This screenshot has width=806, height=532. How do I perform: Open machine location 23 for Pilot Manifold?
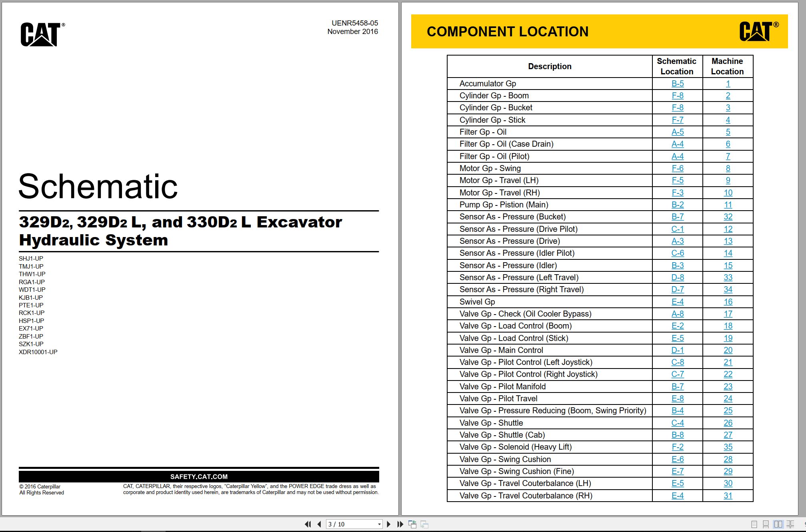tap(728, 387)
